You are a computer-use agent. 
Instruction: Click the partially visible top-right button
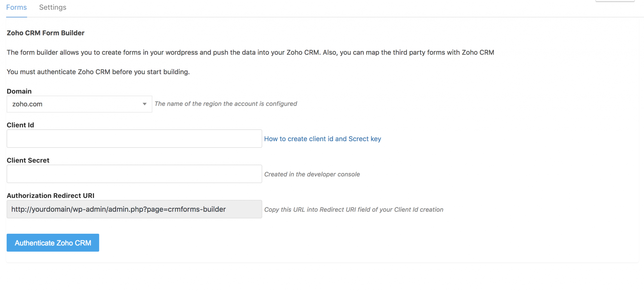[x=615, y=1]
